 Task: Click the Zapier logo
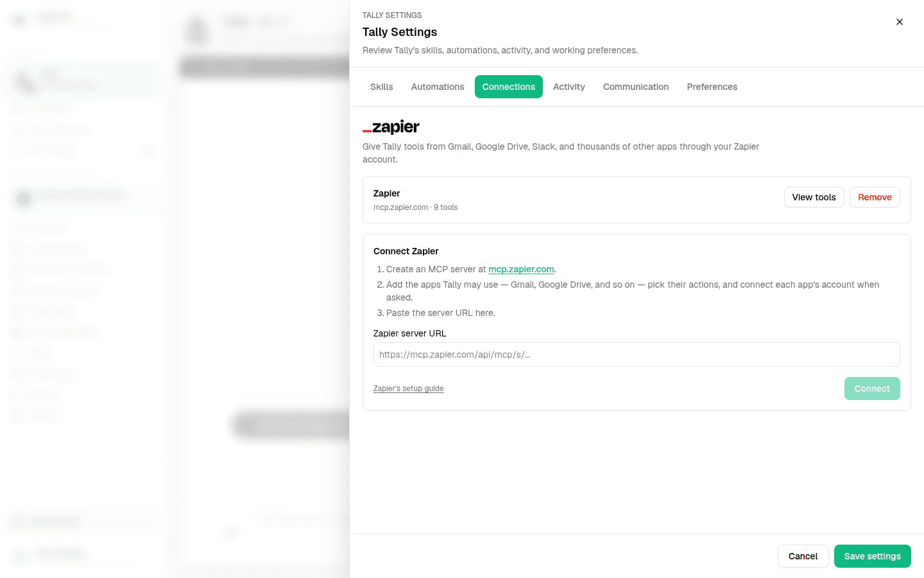[x=391, y=127]
